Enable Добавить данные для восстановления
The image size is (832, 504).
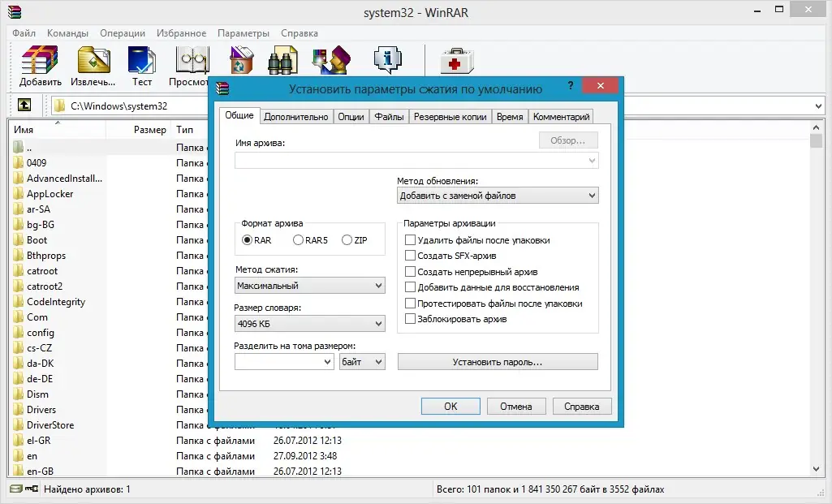(x=410, y=287)
